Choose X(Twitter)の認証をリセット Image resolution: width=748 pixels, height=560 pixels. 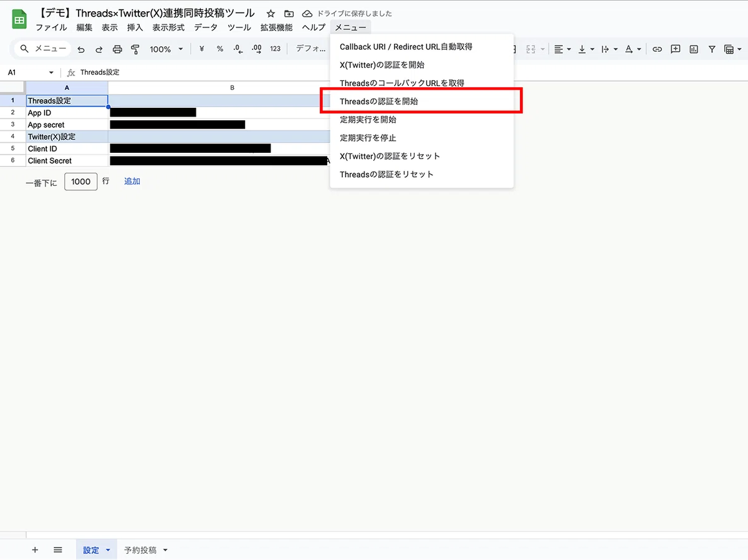click(421, 156)
